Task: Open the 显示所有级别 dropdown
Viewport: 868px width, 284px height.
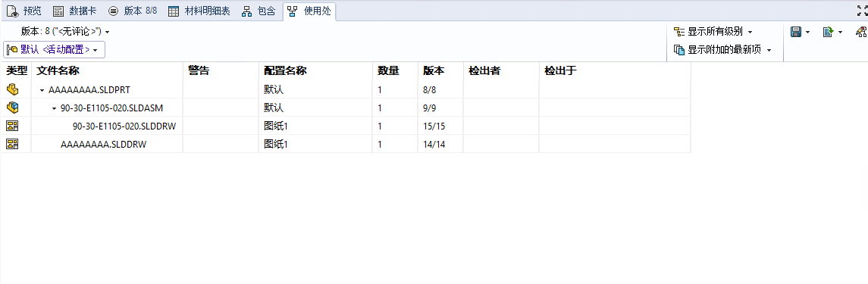Action: [713, 32]
